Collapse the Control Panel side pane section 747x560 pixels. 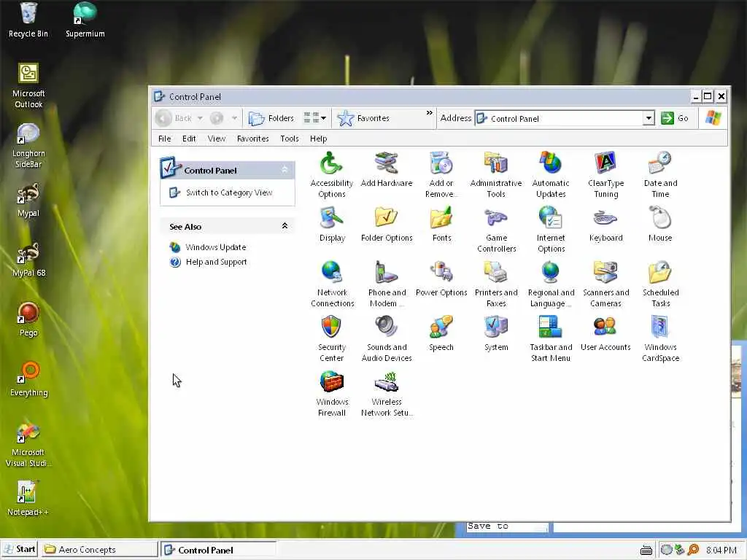tap(285, 169)
